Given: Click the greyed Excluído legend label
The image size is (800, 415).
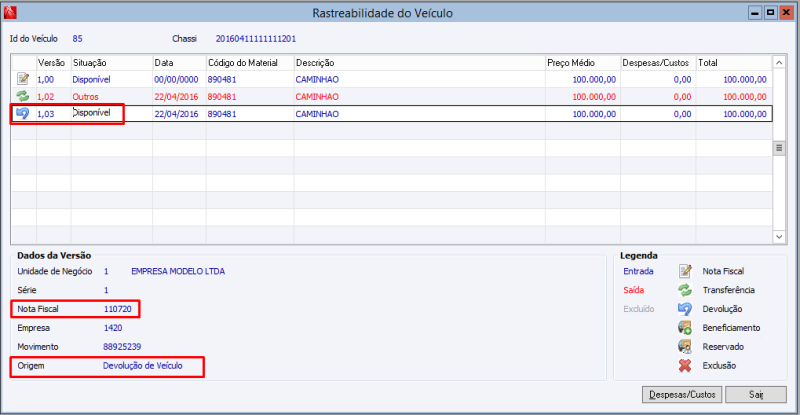Looking at the screenshot, I should click(639, 309).
